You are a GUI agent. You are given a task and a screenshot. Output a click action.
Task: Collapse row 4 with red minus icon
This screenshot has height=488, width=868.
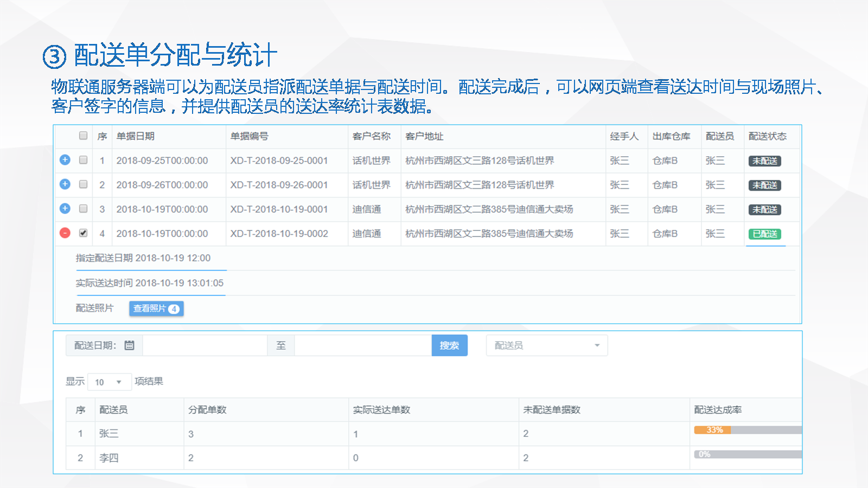click(x=65, y=233)
